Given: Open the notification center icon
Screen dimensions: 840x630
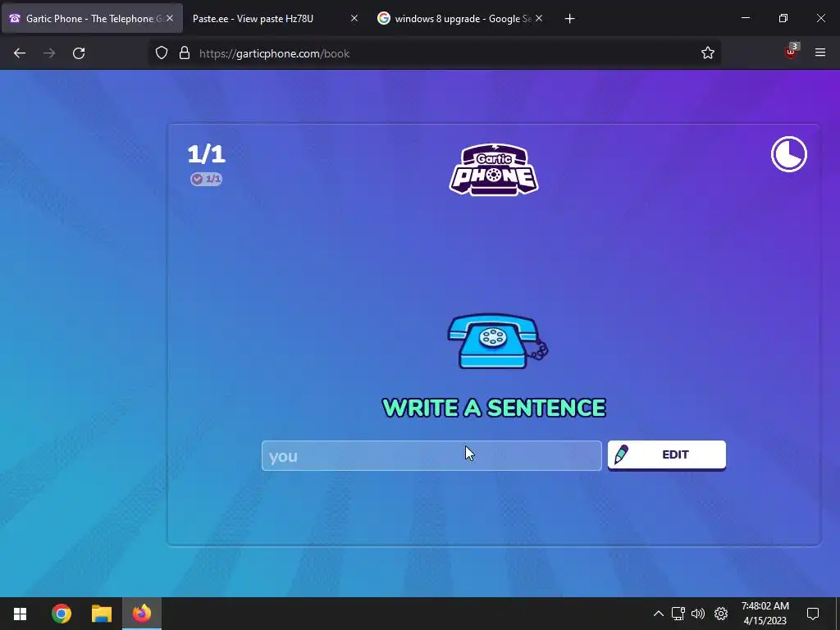Looking at the screenshot, I should (x=813, y=614).
